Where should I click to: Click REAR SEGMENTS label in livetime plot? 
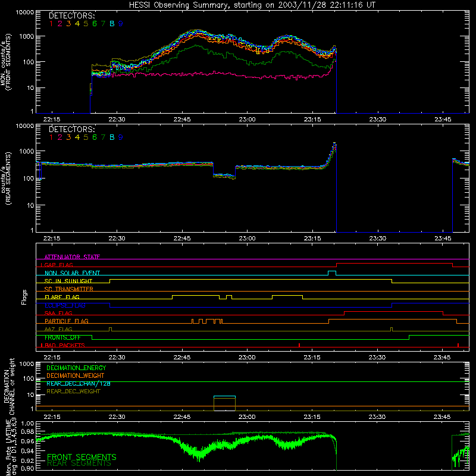(79, 464)
